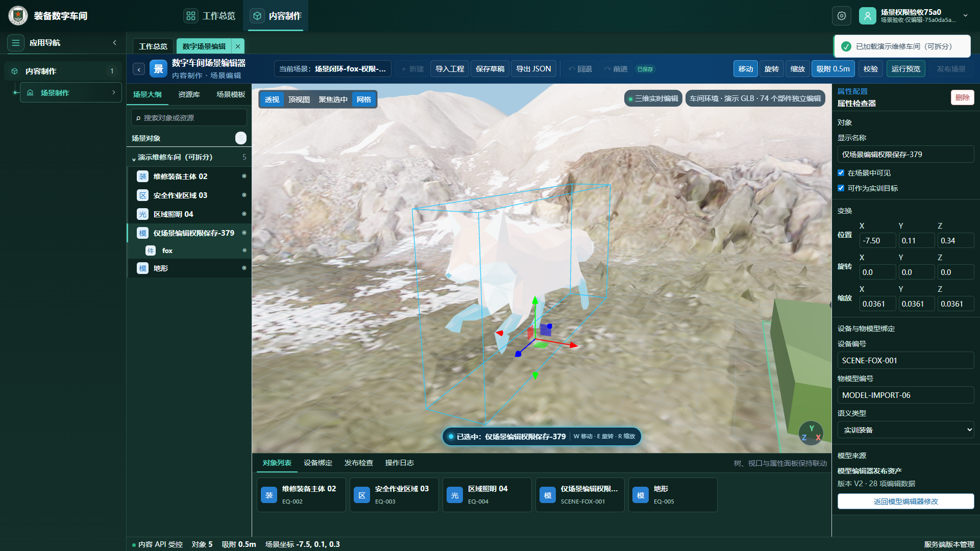Open 工作总览 in the top navigation
Image resolution: width=980 pixels, height=551 pixels.
pos(210,16)
